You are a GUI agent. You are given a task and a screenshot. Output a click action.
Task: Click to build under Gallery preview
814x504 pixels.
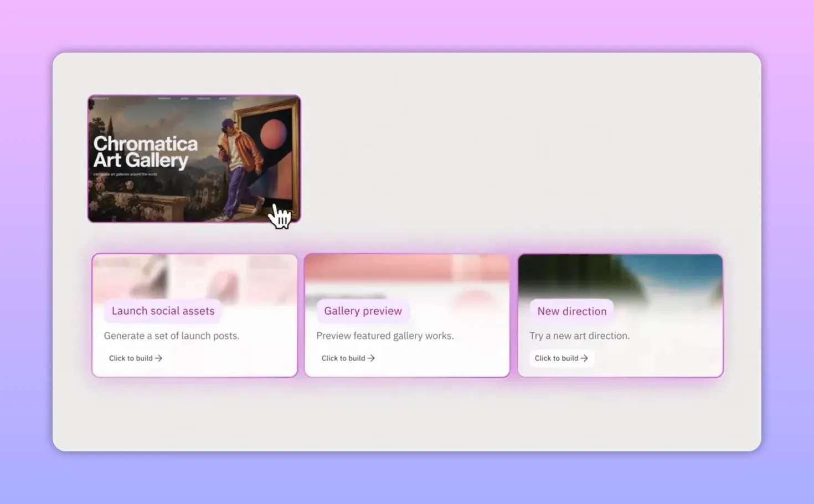click(x=348, y=358)
